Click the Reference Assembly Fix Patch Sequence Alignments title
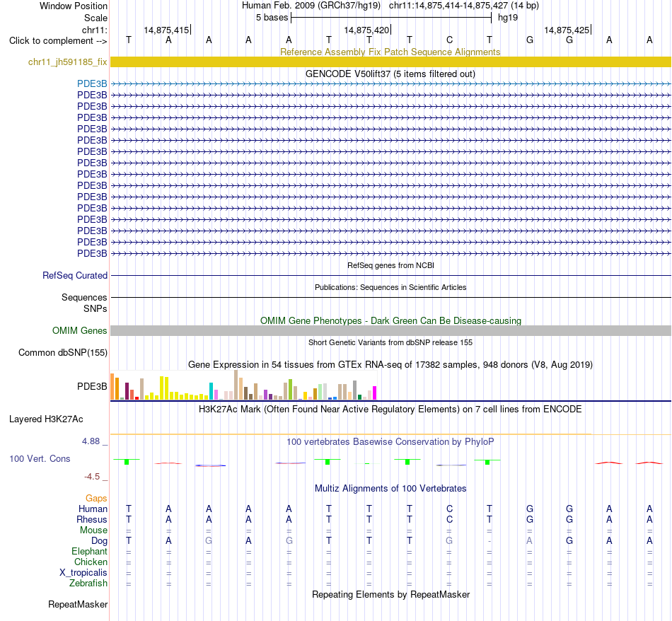 click(x=390, y=52)
